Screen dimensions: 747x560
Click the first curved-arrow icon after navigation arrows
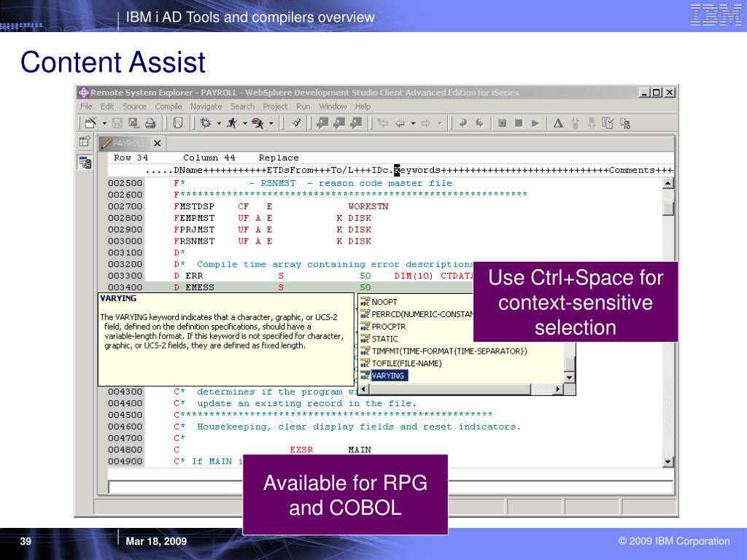[463, 123]
